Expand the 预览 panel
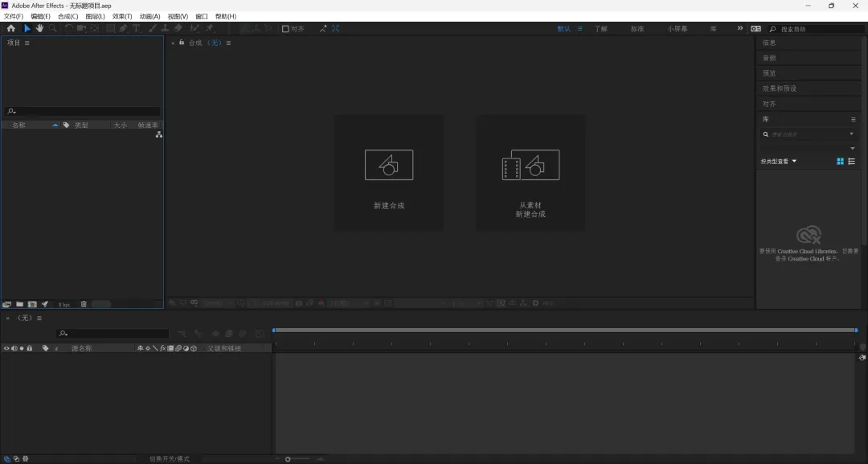 pyautogui.click(x=769, y=73)
